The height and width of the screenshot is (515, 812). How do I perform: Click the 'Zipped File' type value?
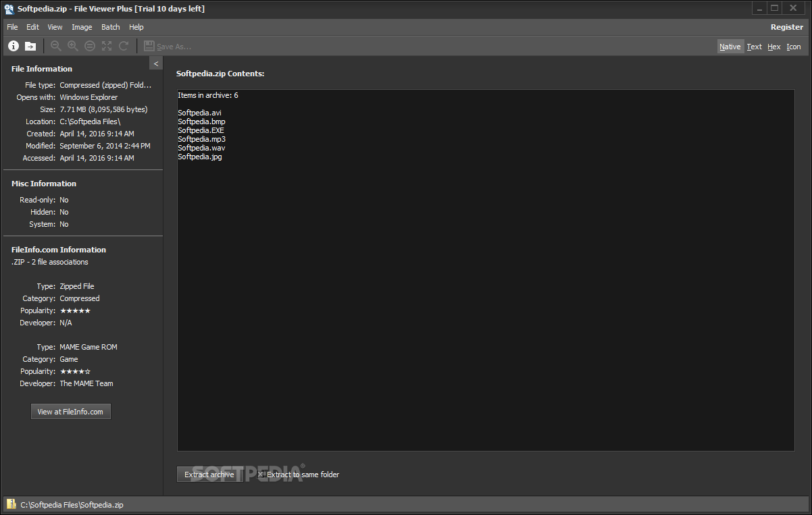77,286
